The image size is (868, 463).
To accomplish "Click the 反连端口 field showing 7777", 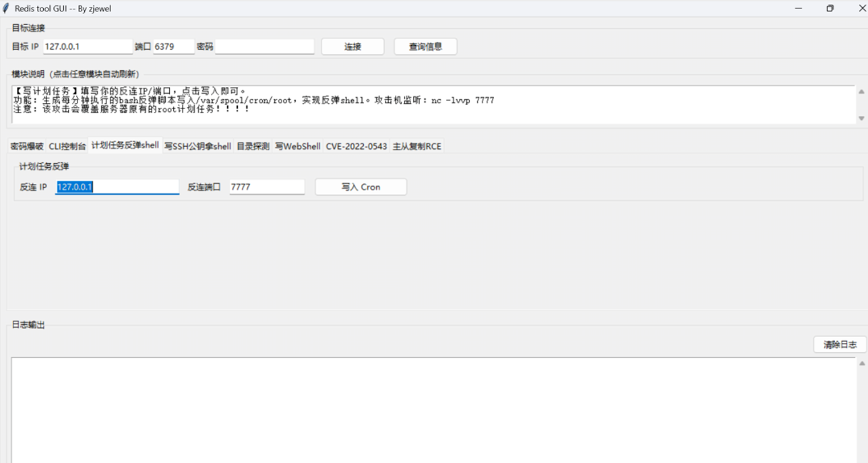I will [266, 187].
